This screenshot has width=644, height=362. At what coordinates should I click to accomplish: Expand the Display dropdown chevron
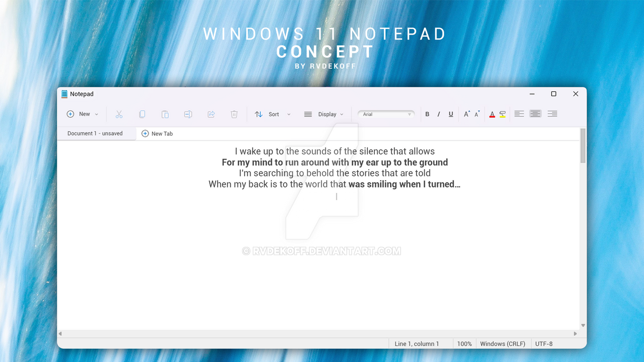pos(341,115)
